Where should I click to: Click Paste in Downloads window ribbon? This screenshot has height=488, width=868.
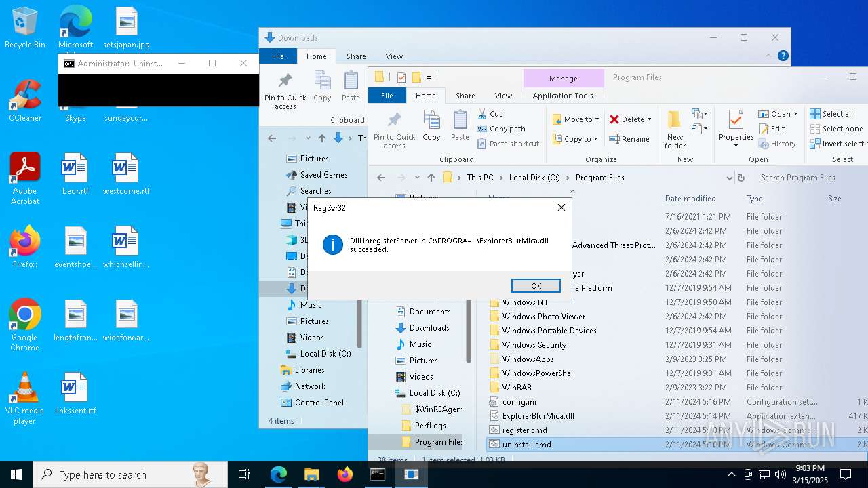[351, 86]
